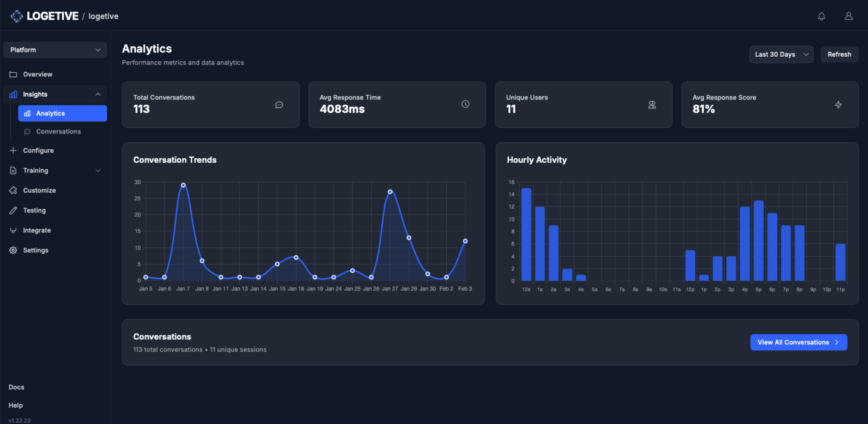Image resolution: width=868 pixels, height=424 pixels.
Task: Click the Unique Users people icon
Action: click(652, 105)
